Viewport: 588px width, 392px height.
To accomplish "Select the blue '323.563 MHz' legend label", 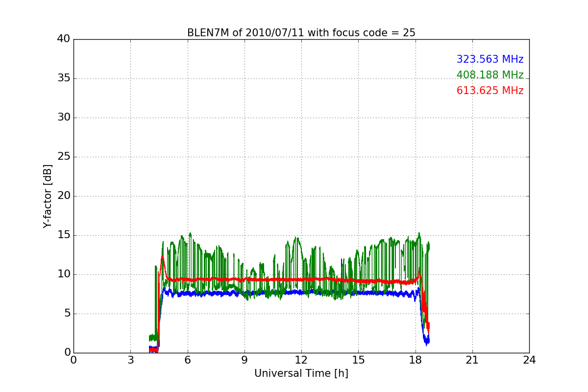I will tap(490, 59).
